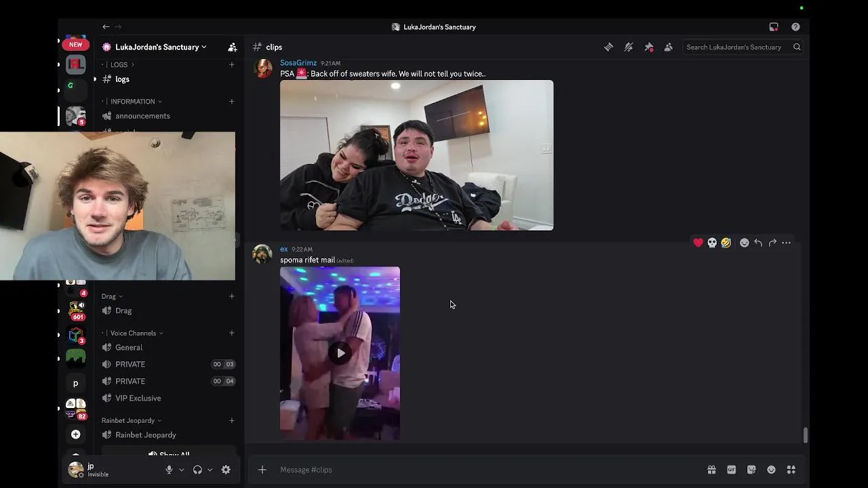Add a channel to Rainbet Jeopardy category

pos(232,420)
